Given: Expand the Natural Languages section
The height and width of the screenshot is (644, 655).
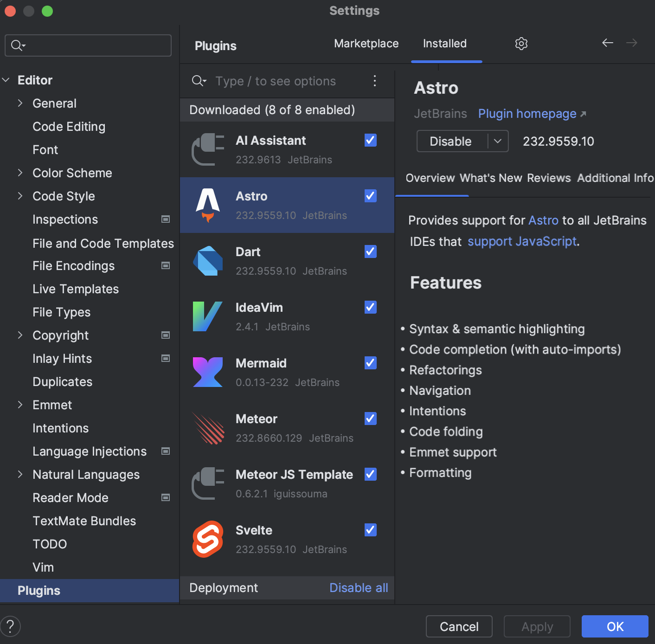Looking at the screenshot, I should pyautogui.click(x=20, y=474).
